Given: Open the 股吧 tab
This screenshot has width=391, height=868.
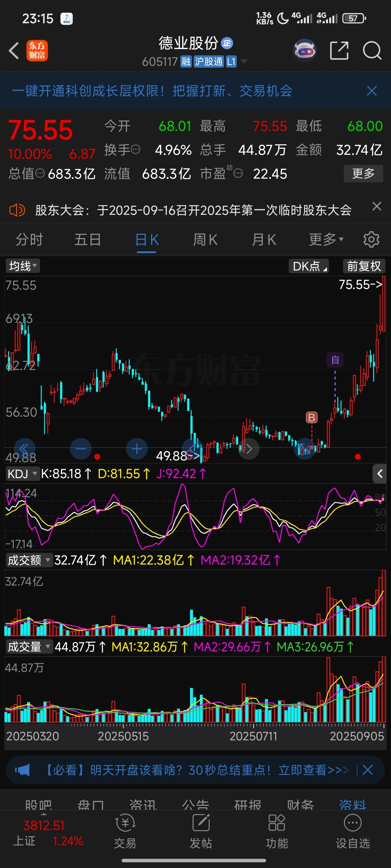Looking at the screenshot, I should pos(38,805).
